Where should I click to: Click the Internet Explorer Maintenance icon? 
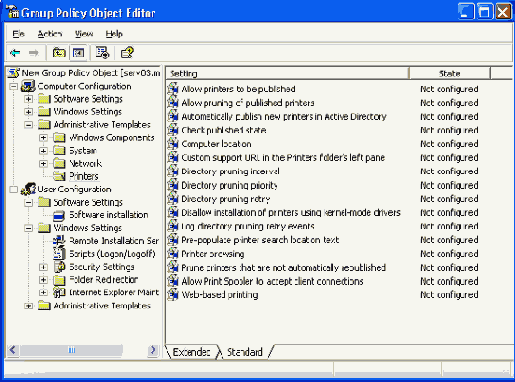coord(59,293)
